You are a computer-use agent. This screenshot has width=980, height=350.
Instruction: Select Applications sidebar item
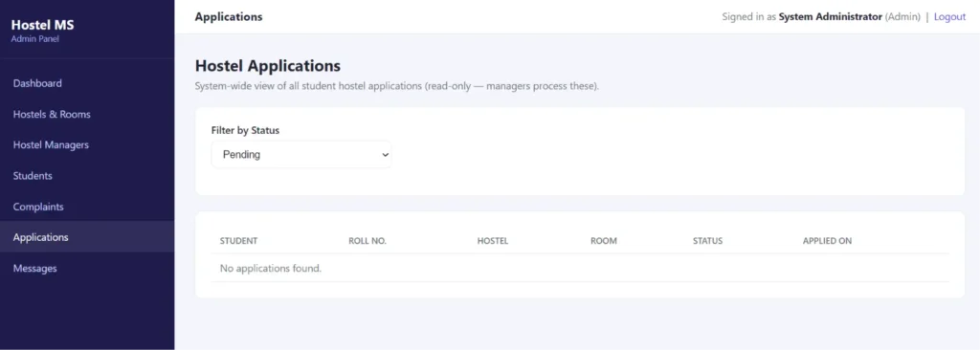click(87, 237)
